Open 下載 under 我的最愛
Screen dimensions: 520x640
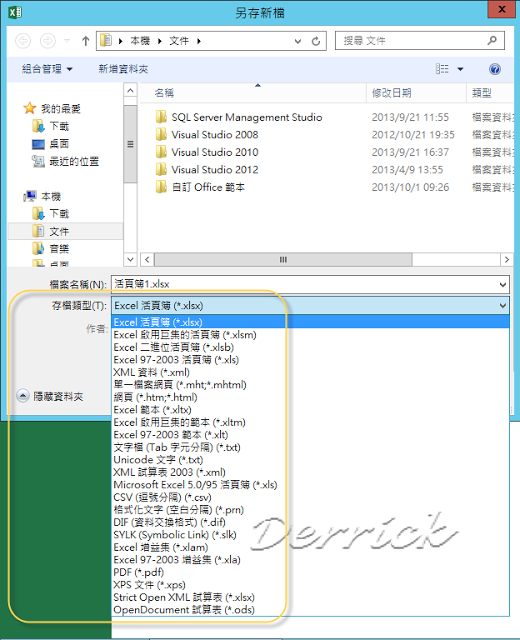(59, 126)
